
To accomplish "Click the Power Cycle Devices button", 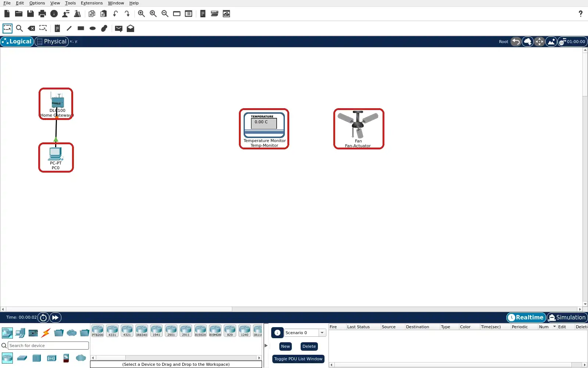I will 43,318.
